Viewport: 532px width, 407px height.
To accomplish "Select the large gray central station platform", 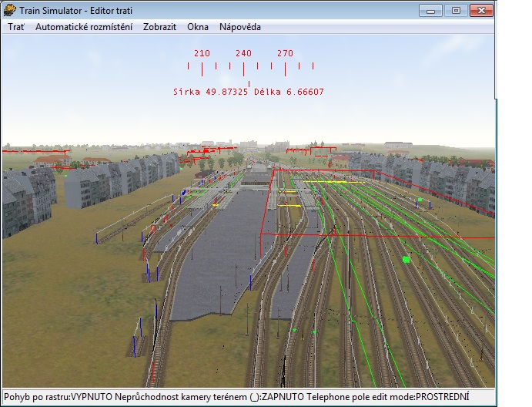I will [x=216, y=254].
